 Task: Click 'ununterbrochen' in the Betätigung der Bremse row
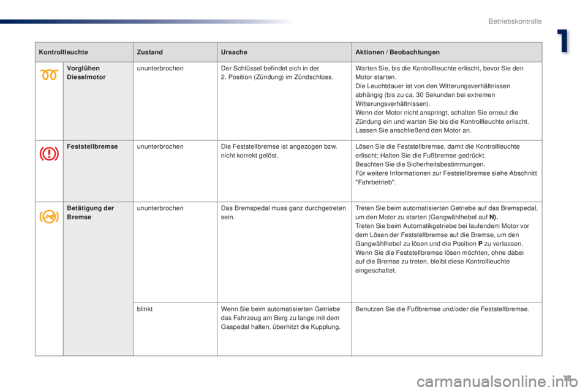point(160,208)
